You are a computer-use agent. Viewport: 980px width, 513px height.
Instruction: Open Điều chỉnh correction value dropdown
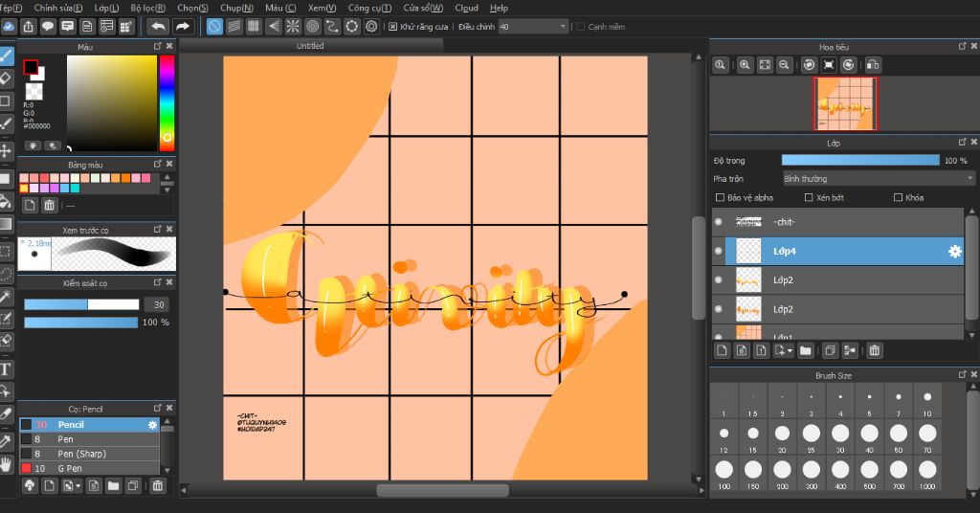coord(533,27)
